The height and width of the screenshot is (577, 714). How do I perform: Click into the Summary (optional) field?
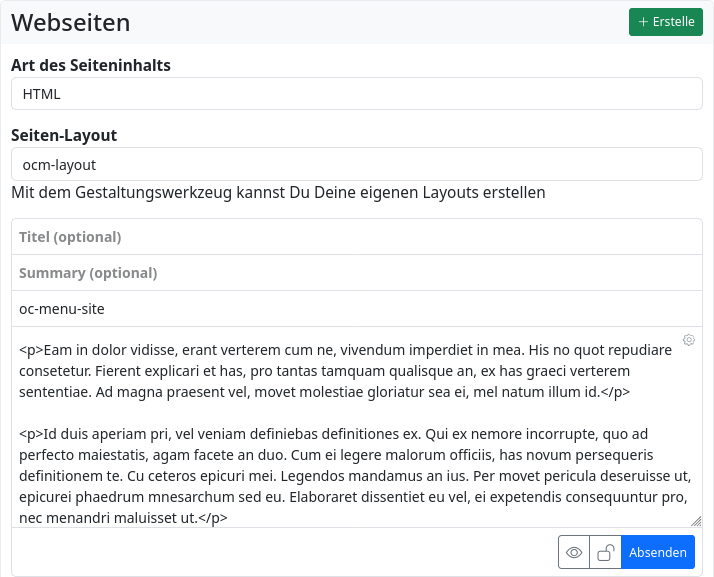click(x=357, y=273)
